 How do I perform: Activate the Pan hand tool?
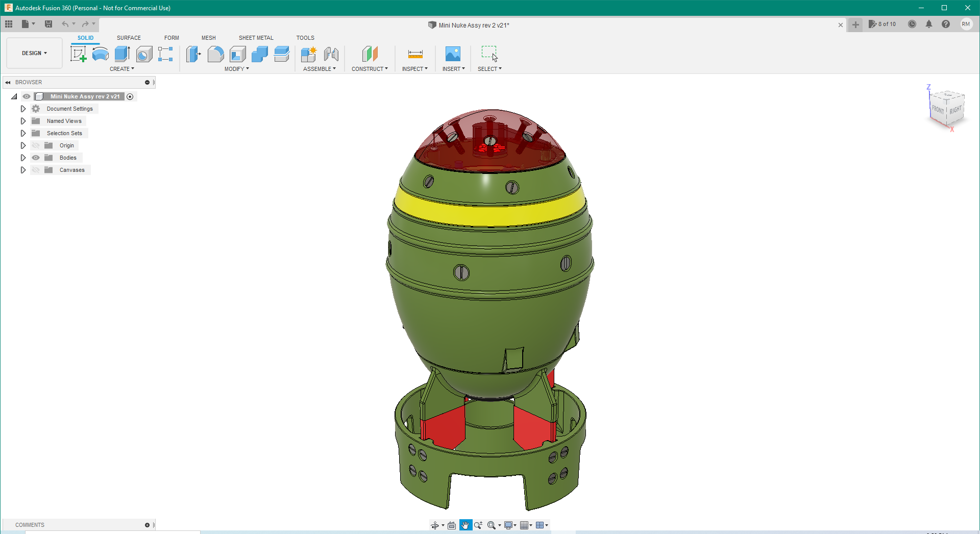pos(465,525)
